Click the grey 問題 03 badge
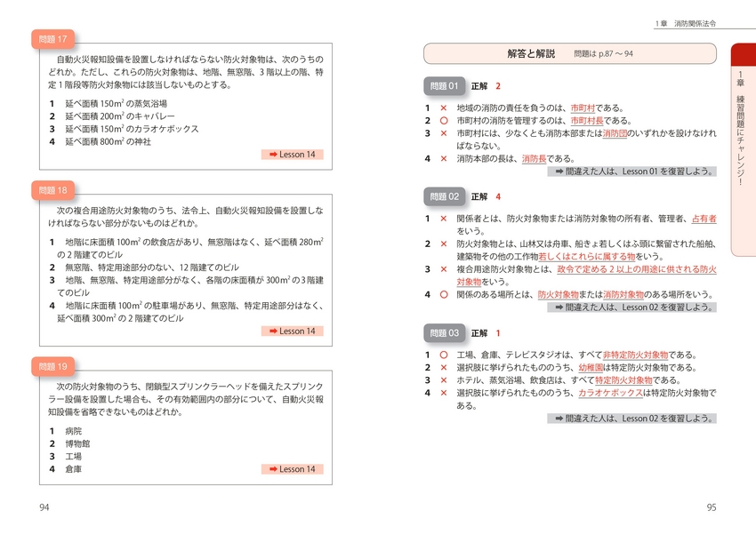Viewport: 756px width, 535px height. 444,333
